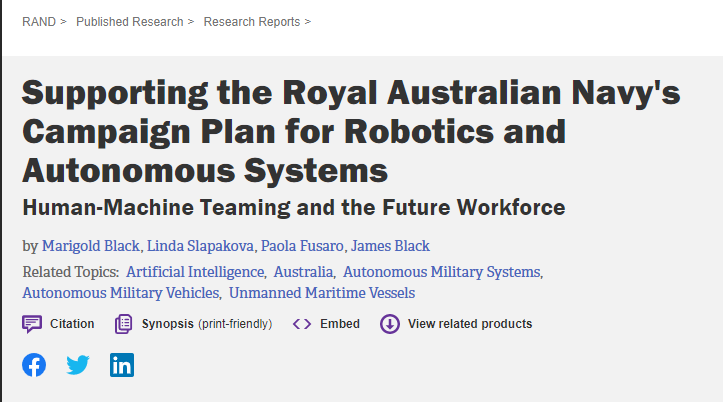Click the View related products text
The width and height of the screenshot is (723, 402).
pyautogui.click(x=470, y=324)
